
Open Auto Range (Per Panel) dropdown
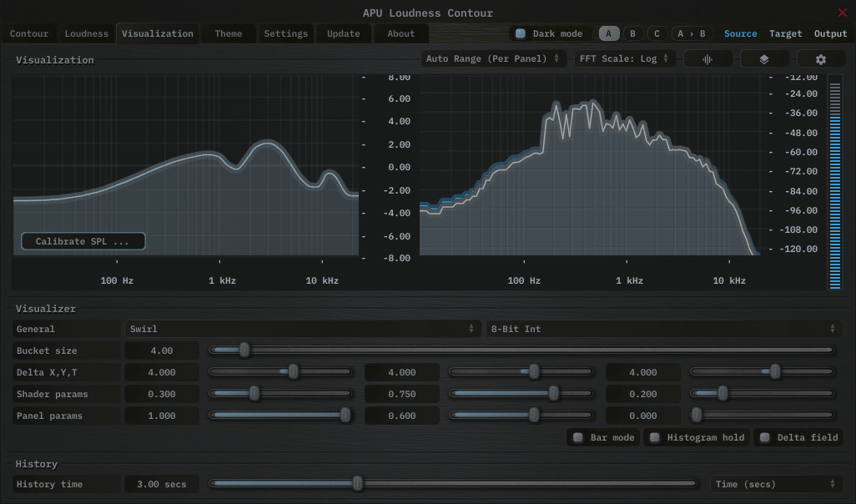tap(492, 58)
